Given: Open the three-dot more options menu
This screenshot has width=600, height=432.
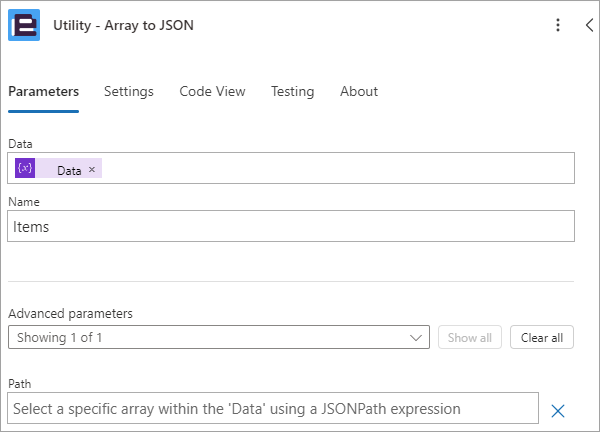Looking at the screenshot, I should click(558, 26).
